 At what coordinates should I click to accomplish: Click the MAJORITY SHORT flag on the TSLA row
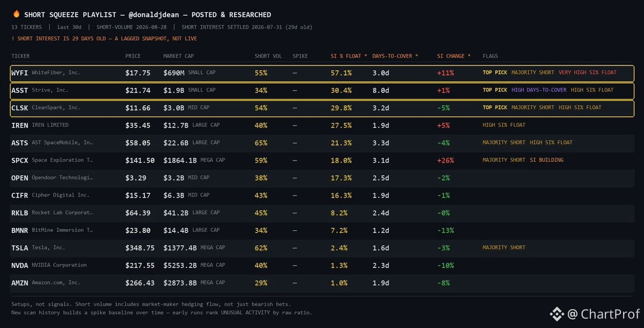[504, 247]
